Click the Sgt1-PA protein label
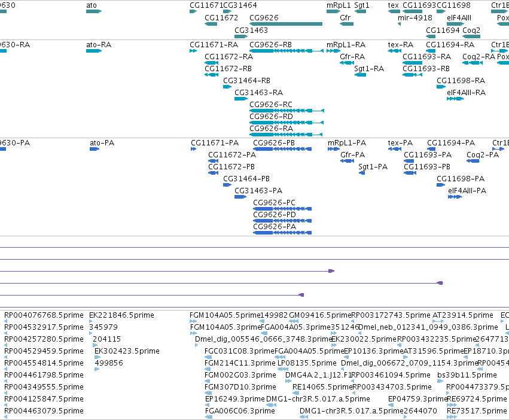The image size is (509, 420). 373,167
